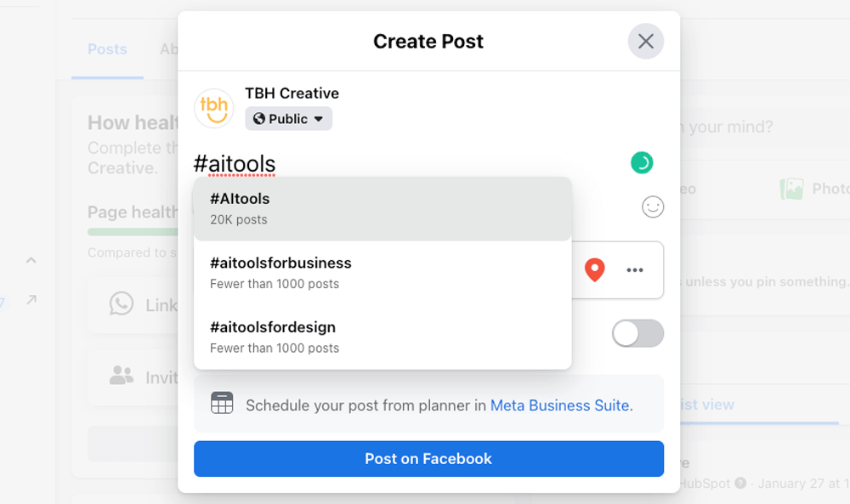Image resolution: width=850 pixels, height=504 pixels.
Task: Turn on the toggle switch below the pin option
Action: (637, 333)
